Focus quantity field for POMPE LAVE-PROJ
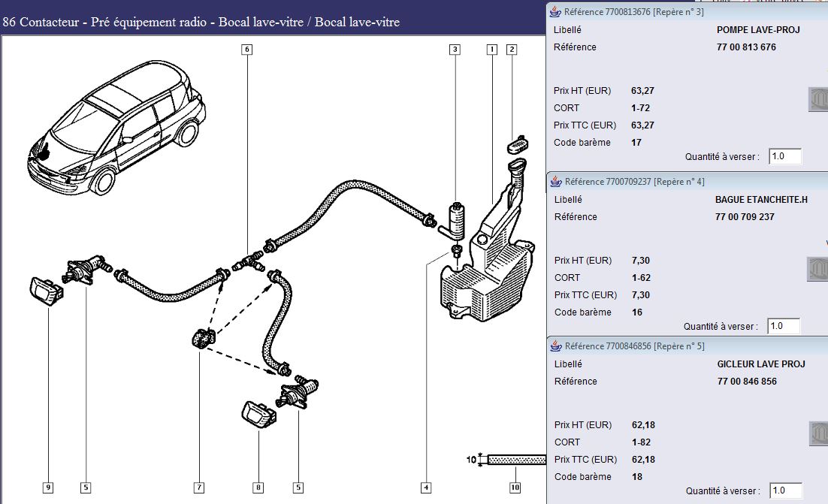Viewport: 828px width, 504px height. click(785, 157)
